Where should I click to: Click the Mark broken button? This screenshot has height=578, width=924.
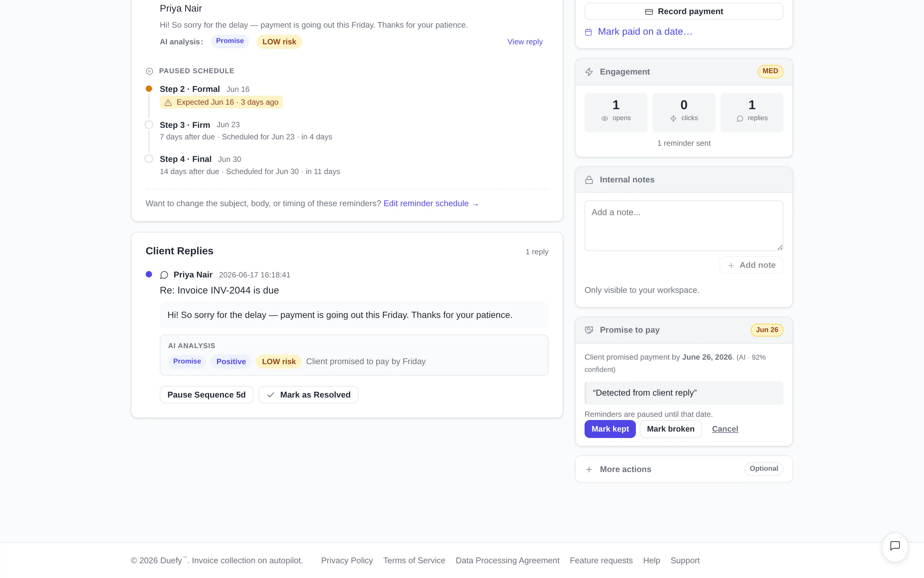coord(671,429)
